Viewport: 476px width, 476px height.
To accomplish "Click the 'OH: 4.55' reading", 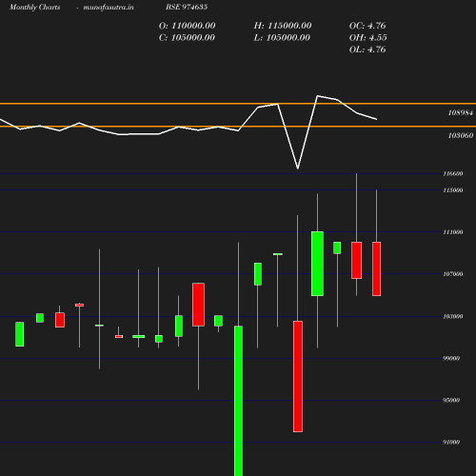I will (x=367, y=37).
